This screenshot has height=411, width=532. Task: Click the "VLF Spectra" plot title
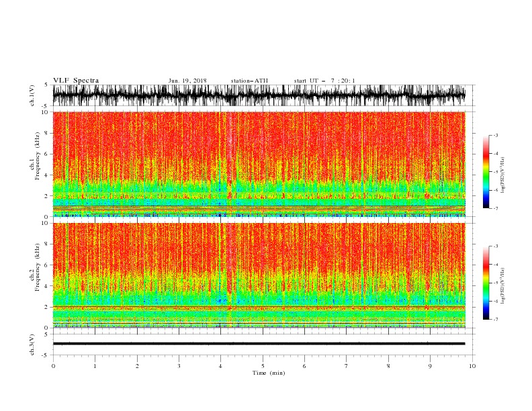click(x=76, y=81)
